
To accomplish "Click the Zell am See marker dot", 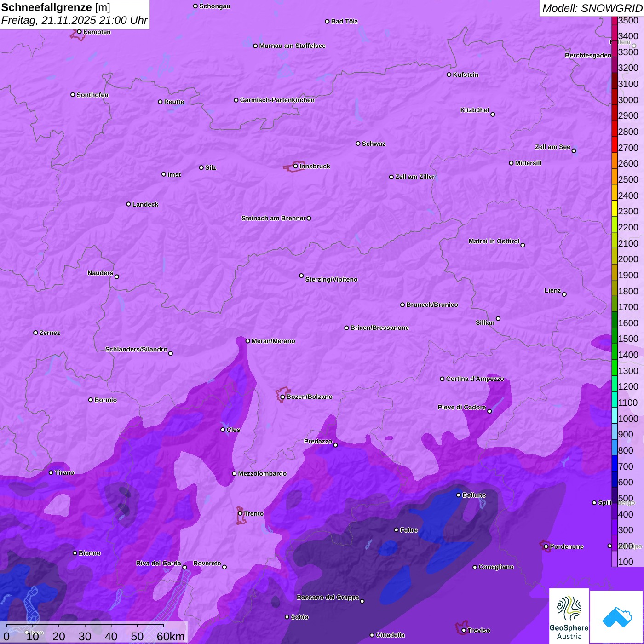I will [x=574, y=151].
